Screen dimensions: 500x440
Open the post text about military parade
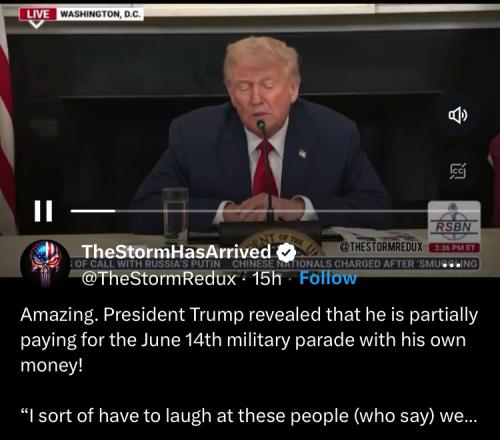pyautogui.click(x=249, y=340)
